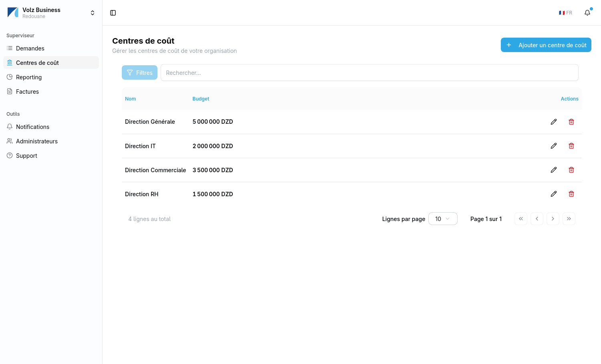
Task: Toggle the sidebar panel icon
Action: (x=113, y=13)
